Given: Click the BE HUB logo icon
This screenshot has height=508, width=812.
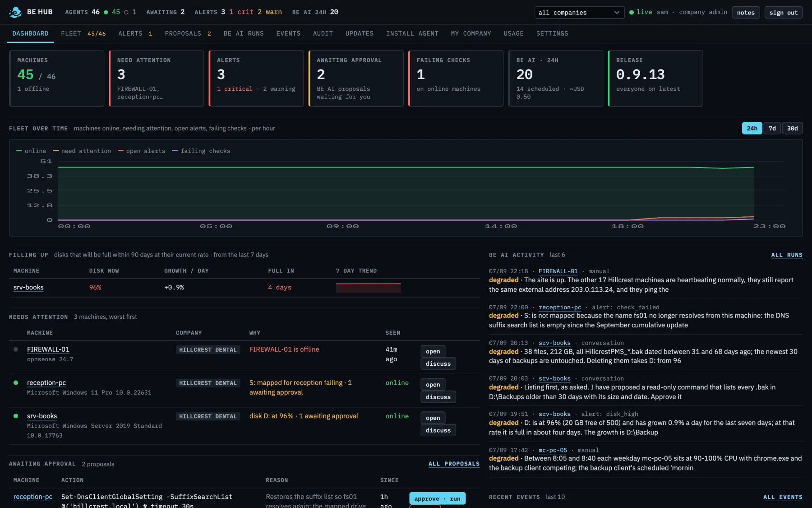Looking at the screenshot, I should click(15, 12).
